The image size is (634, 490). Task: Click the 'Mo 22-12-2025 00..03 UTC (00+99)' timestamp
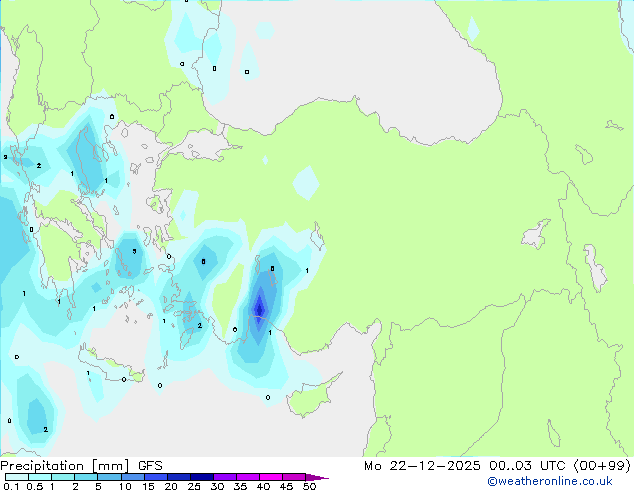(497, 466)
